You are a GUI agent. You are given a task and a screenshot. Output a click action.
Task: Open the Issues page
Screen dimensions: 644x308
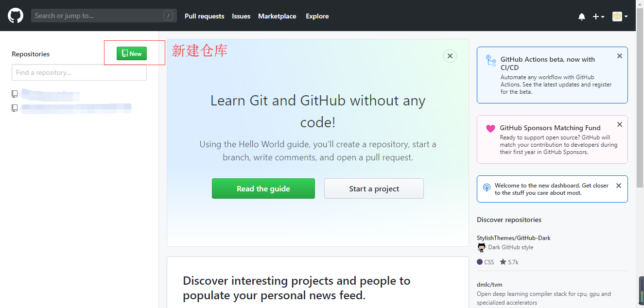241,16
